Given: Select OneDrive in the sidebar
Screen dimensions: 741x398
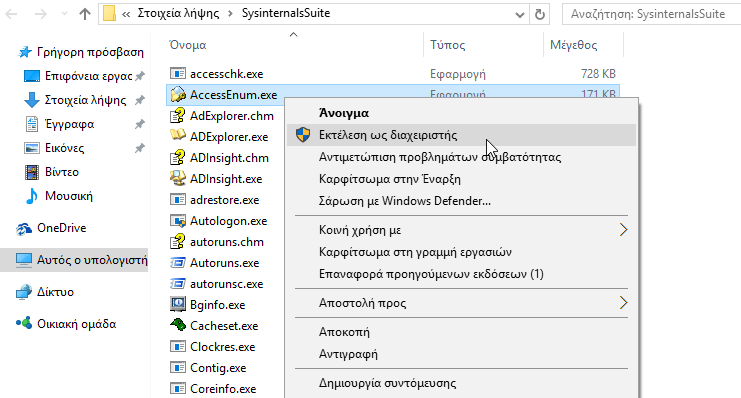Looking at the screenshot, I should (x=51, y=228).
